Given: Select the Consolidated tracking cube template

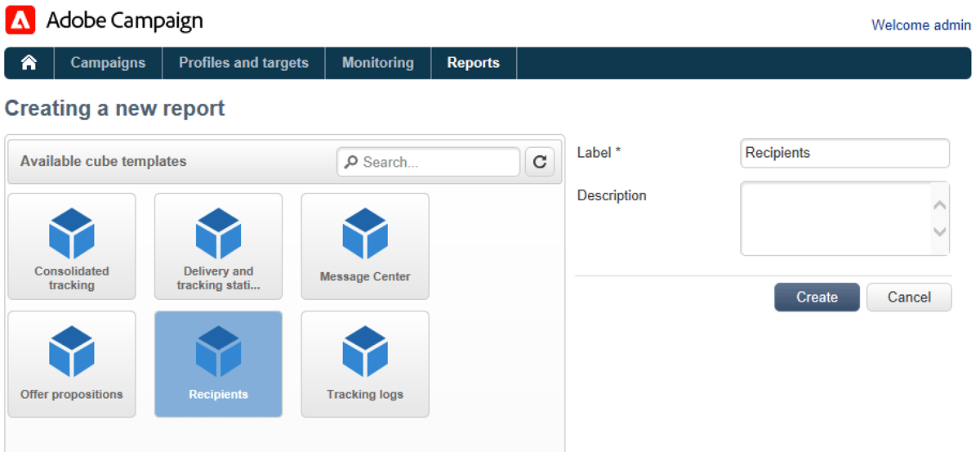Looking at the screenshot, I should 72,246.
